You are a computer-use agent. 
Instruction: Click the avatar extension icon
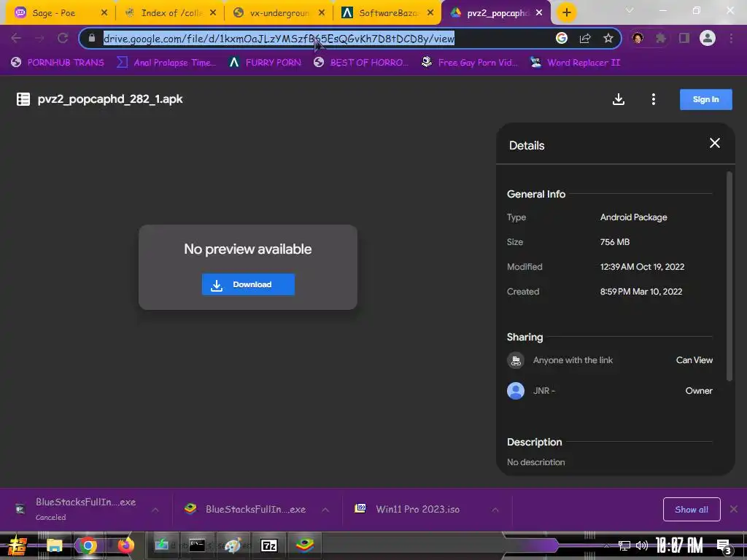click(x=638, y=38)
